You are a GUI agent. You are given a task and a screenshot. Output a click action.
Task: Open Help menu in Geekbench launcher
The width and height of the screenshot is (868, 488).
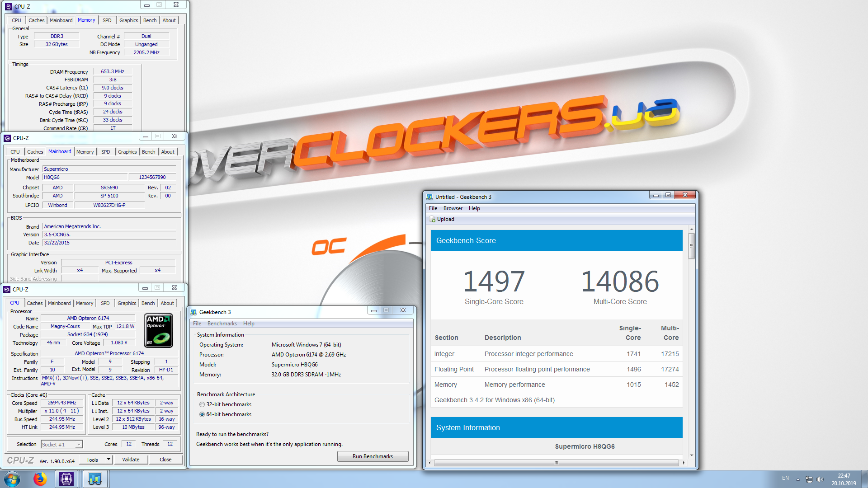pos(249,324)
